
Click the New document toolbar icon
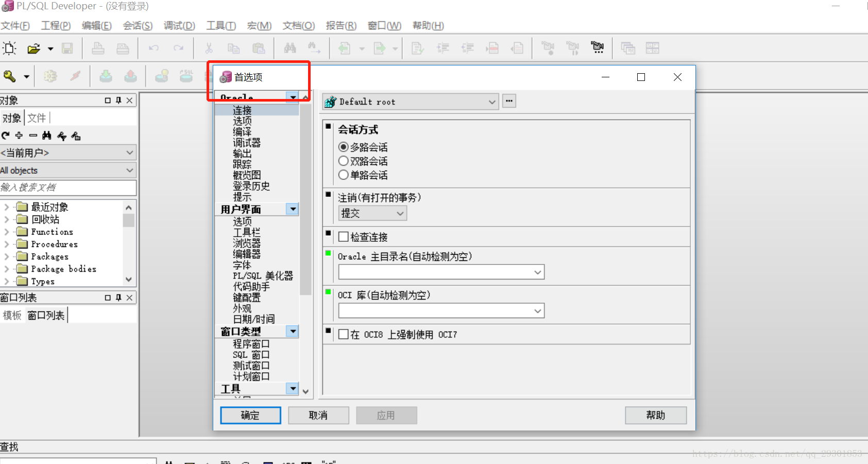tap(9, 48)
